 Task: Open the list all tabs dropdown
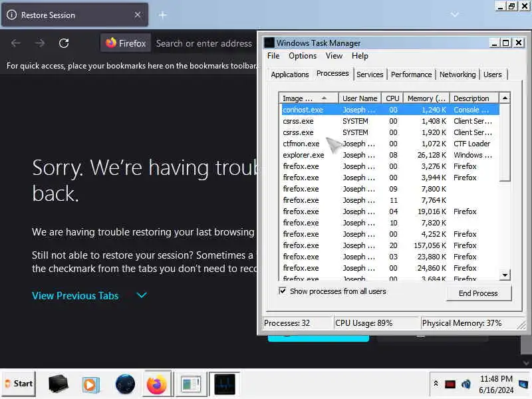click(455, 15)
